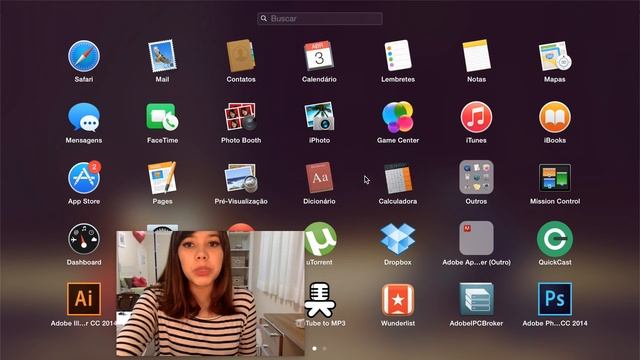Launch AdobeIPCBroker
Screen dimensions: 640x360
coord(476,299)
